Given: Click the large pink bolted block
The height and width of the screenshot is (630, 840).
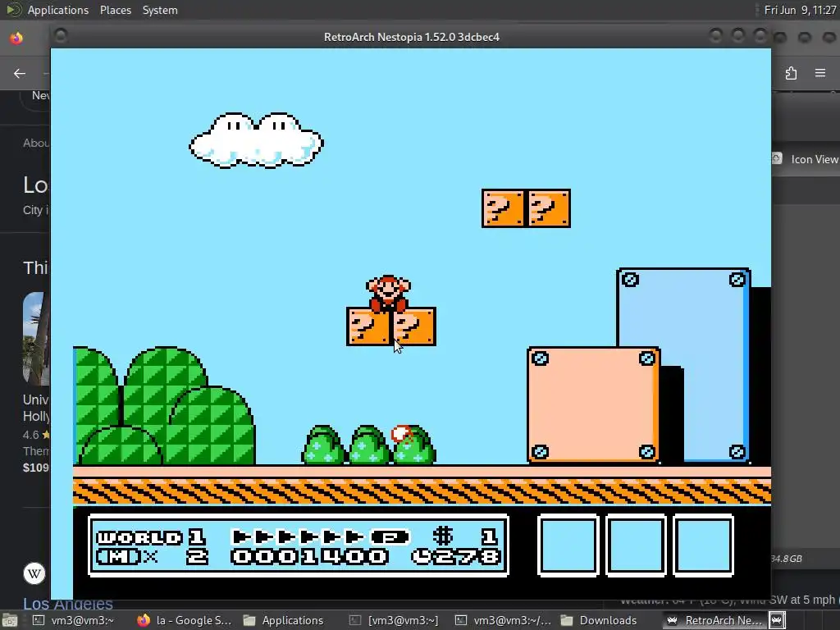Looking at the screenshot, I should click(x=593, y=405).
